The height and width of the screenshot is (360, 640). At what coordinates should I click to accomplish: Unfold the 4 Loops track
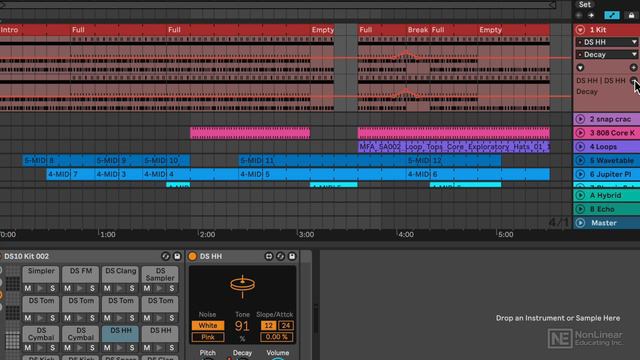[x=580, y=147]
